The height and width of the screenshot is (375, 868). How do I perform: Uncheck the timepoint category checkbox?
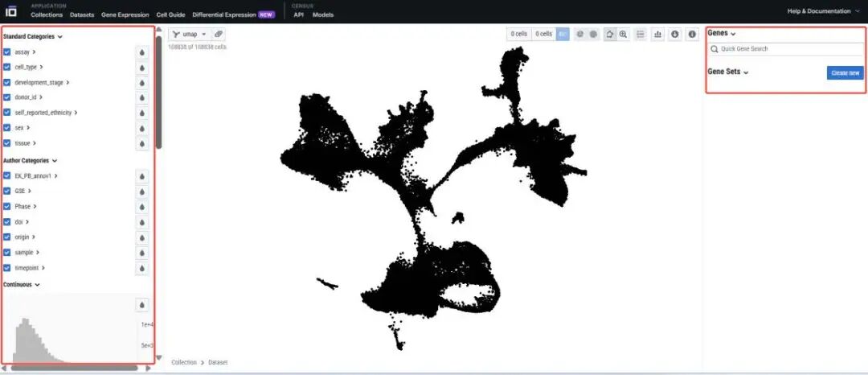[7, 268]
